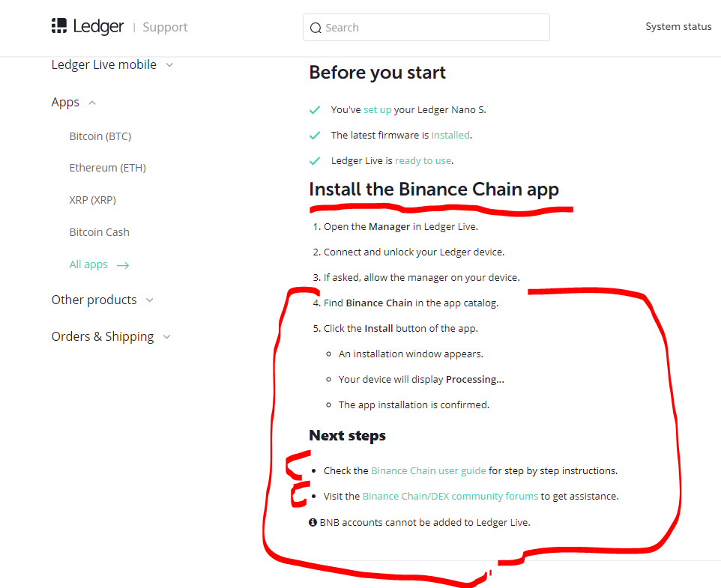Follow the 'installed' firmware link
The image size is (721, 588).
click(x=450, y=135)
